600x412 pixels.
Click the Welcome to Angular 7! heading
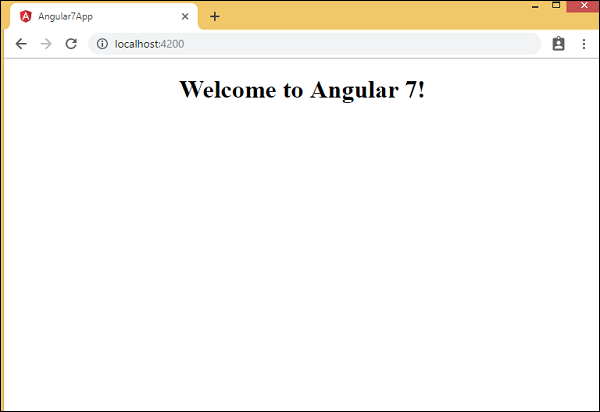pyautogui.click(x=302, y=90)
